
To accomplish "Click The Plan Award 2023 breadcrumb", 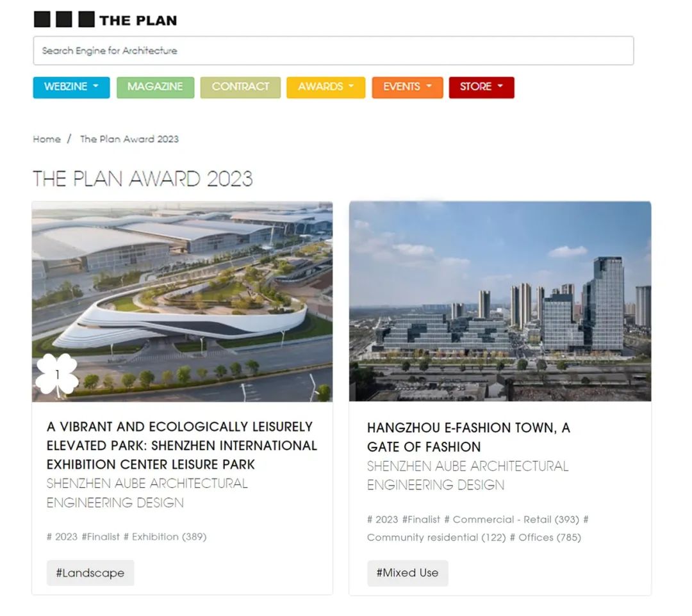I will click(x=129, y=140).
